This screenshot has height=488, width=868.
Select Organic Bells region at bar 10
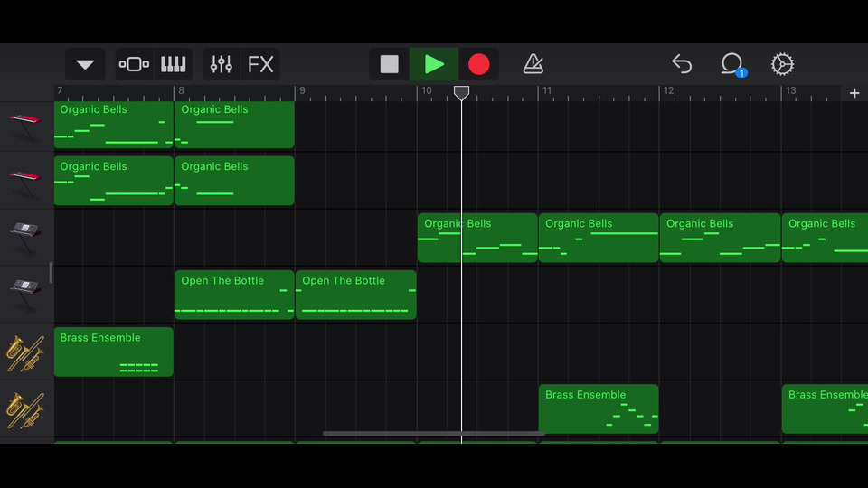477,238
